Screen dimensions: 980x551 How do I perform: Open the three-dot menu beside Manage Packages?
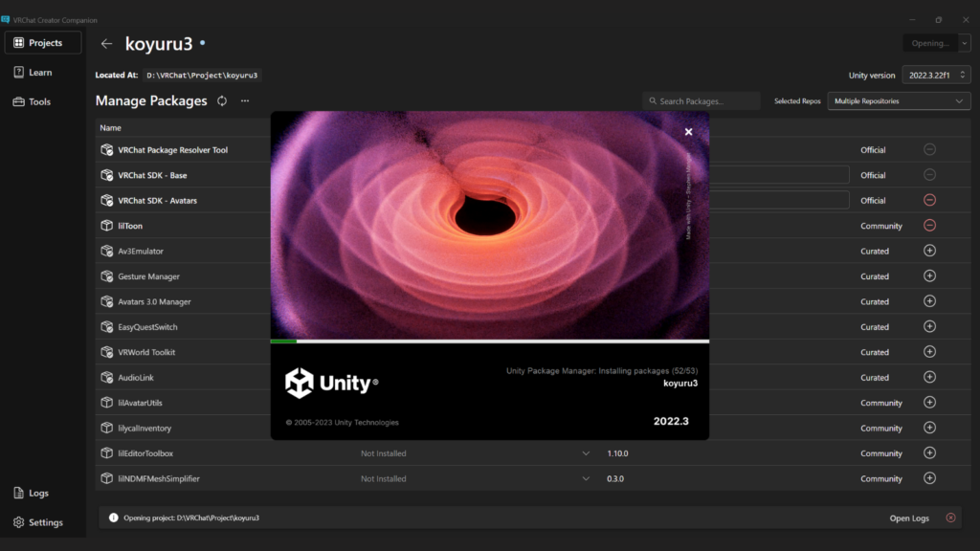[245, 101]
